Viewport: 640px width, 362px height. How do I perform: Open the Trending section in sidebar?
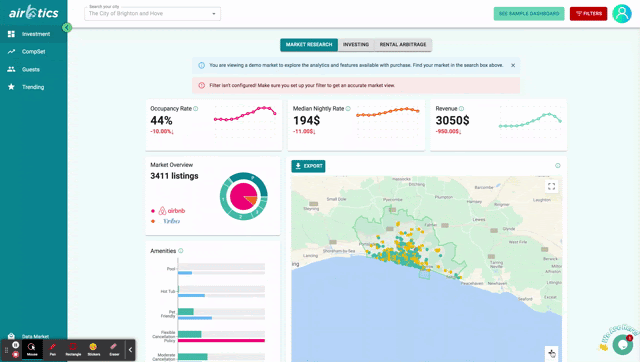pos(33,87)
